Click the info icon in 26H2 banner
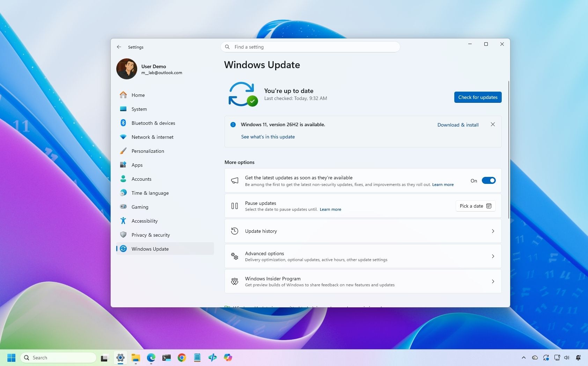The width and height of the screenshot is (588, 366). 233,125
